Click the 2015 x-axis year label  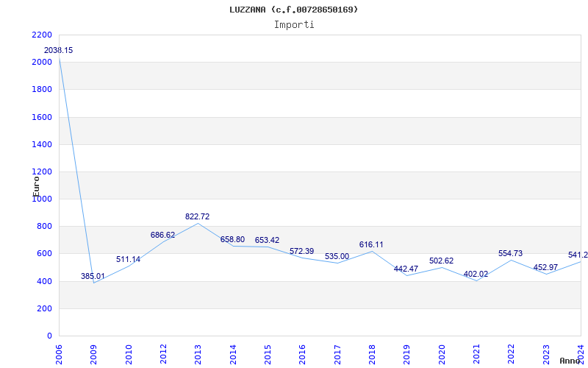pos(268,355)
